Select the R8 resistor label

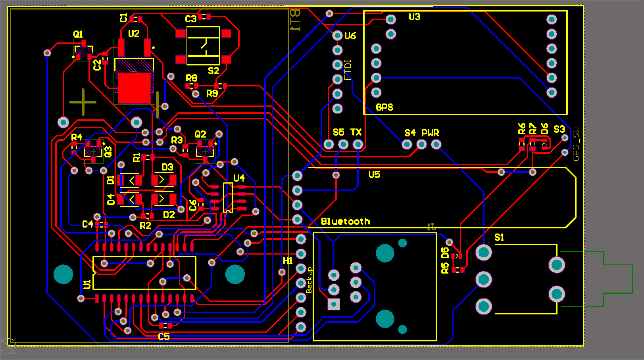pos(192,78)
